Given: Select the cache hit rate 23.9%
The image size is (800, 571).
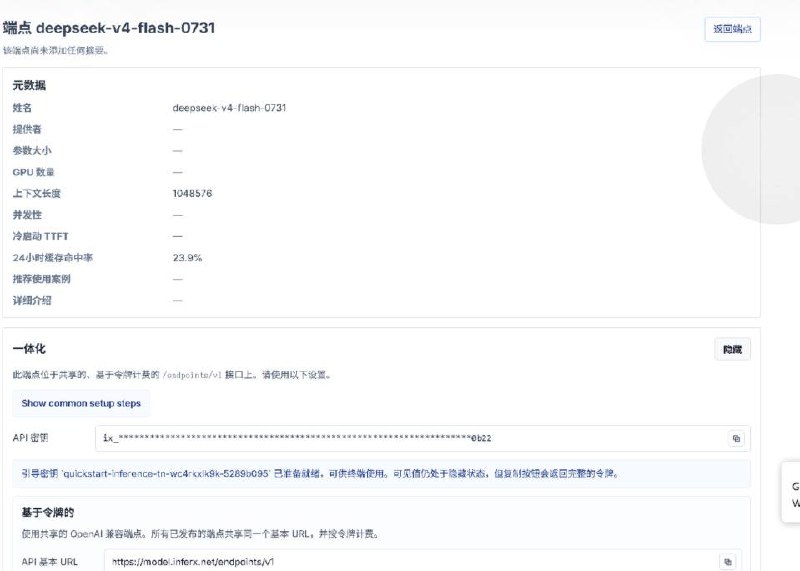Looking at the screenshot, I should point(187,258).
